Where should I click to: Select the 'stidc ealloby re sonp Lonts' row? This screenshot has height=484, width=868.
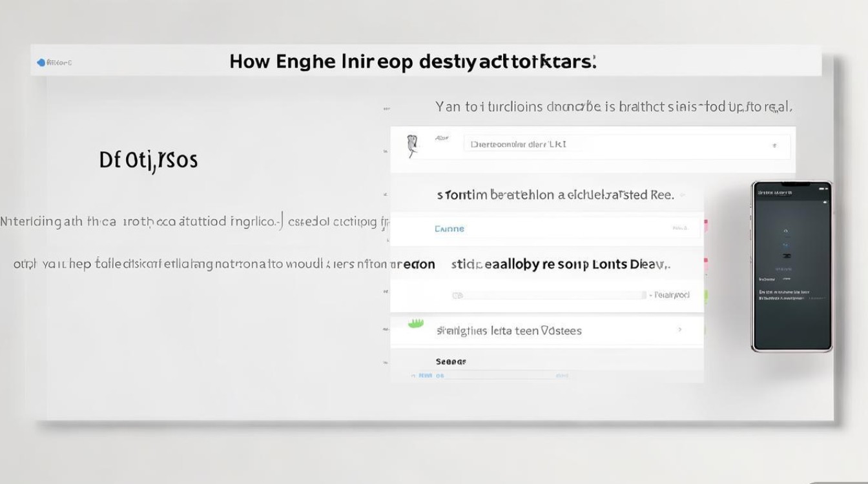pos(560,264)
